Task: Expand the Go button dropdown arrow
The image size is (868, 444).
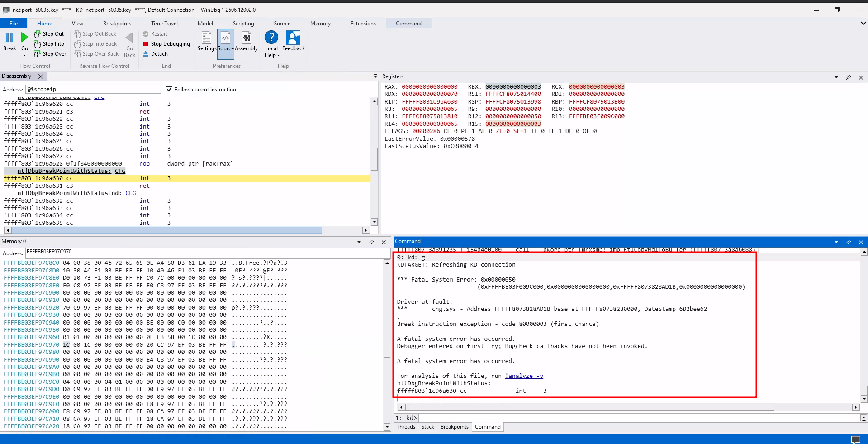Action: point(24,56)
